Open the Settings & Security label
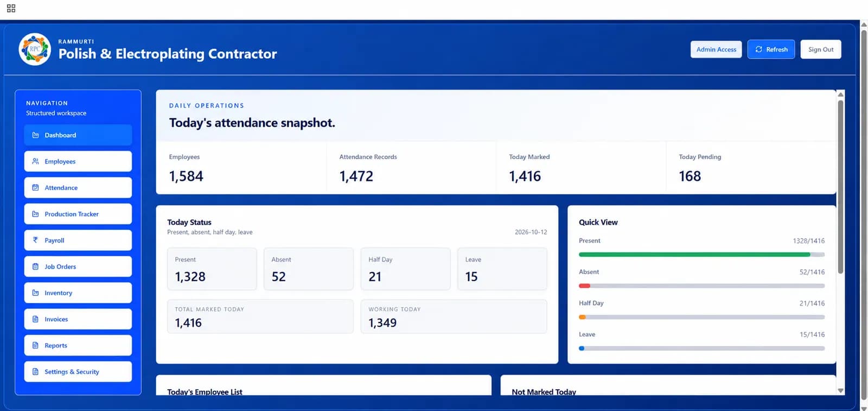 pos(72,372)
